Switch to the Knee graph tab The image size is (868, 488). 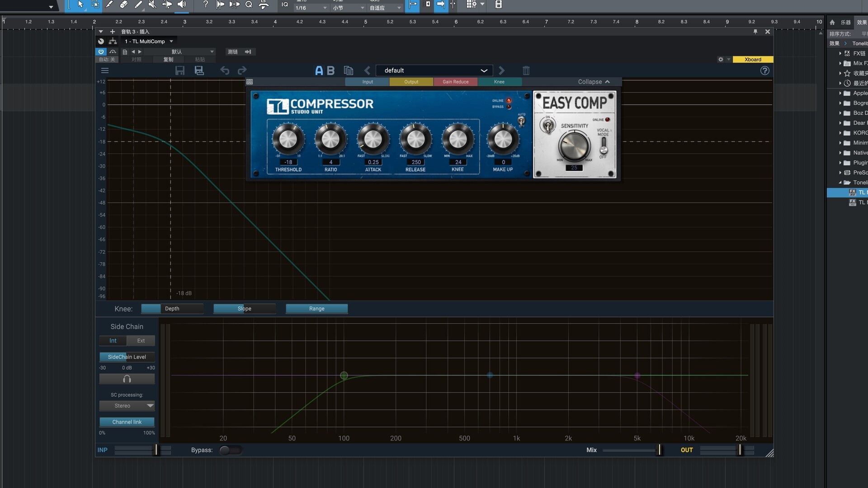coord(499,82)
